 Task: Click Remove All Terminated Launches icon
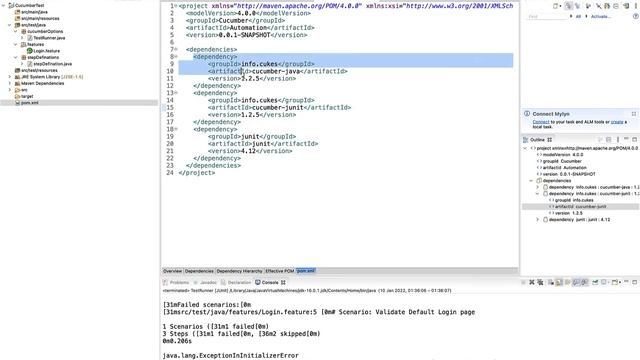(x=540, y=282)
